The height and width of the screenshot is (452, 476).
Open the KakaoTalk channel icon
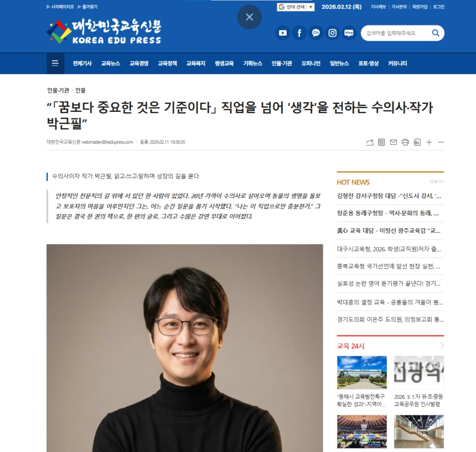[316, 33]
